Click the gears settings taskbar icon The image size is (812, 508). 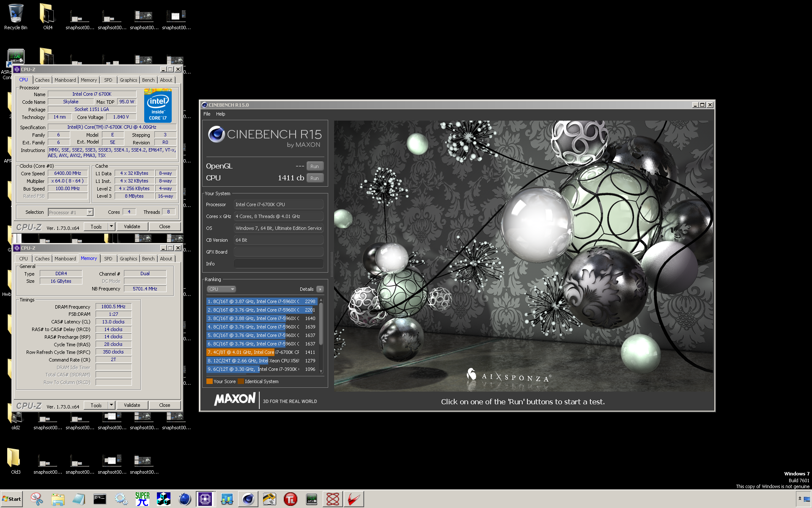121,499
